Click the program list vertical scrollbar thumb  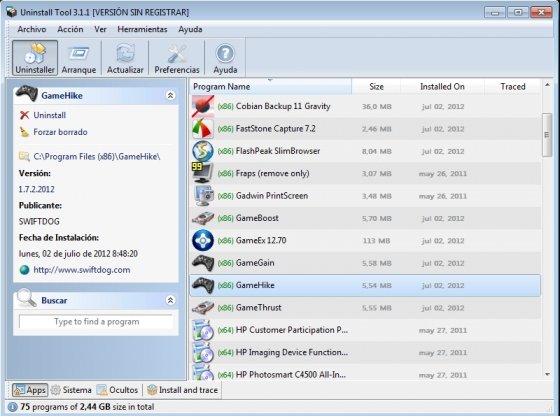coord(547,135)
